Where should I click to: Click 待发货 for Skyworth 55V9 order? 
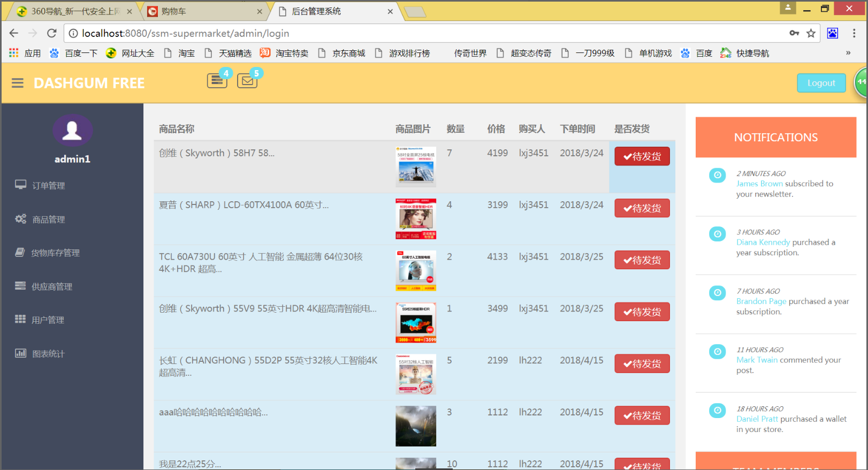(x=642, y=312)
